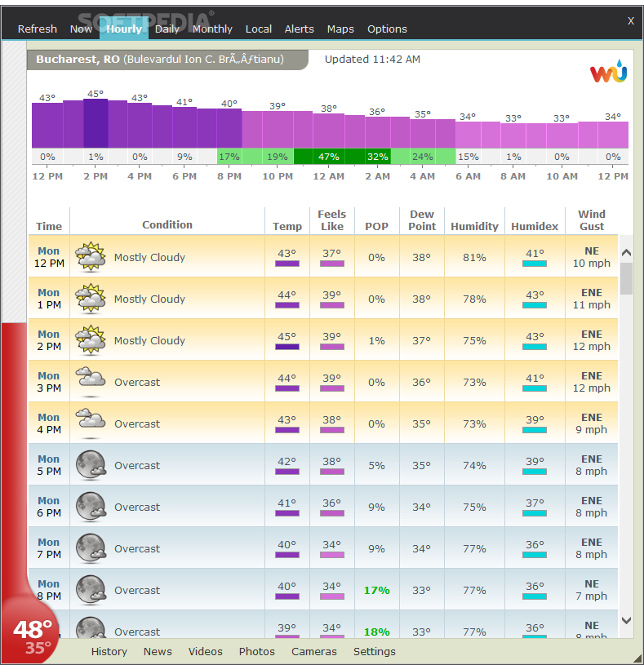This screenshot has width=644, height=665.
Task: Click the Condition column header
Action: (x=167, y=224)
